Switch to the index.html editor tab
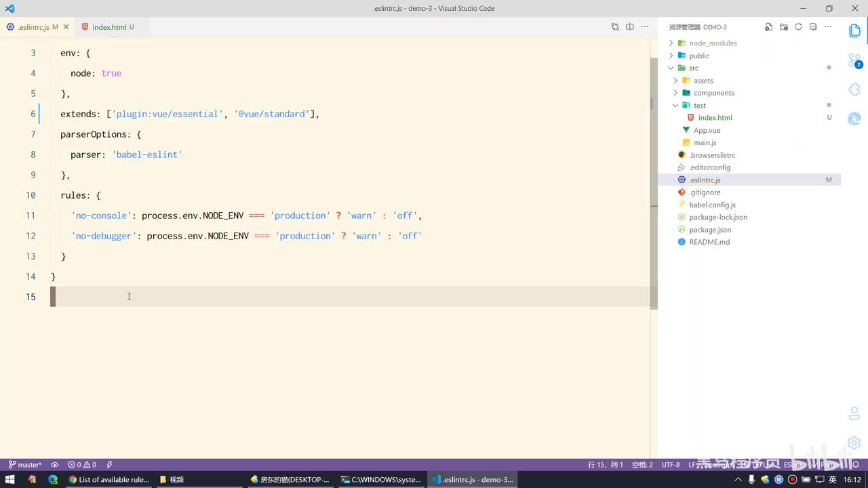 [x=108, y=27]
